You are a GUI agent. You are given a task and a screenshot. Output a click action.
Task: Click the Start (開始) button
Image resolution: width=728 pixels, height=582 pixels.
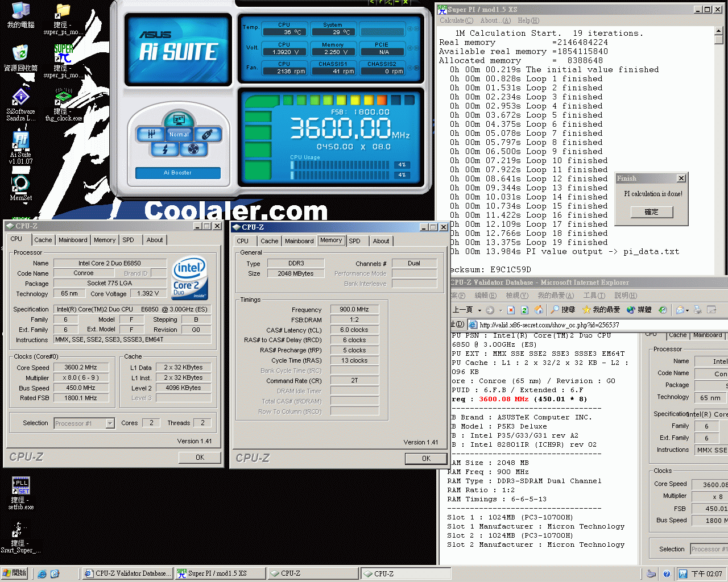(14, 573)
